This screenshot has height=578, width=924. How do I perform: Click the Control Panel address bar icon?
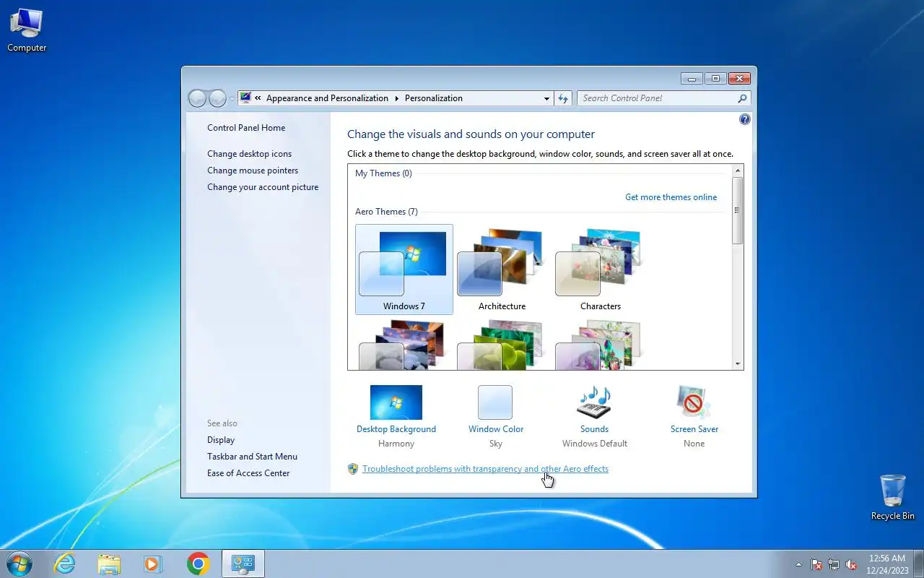click(245, 98)
